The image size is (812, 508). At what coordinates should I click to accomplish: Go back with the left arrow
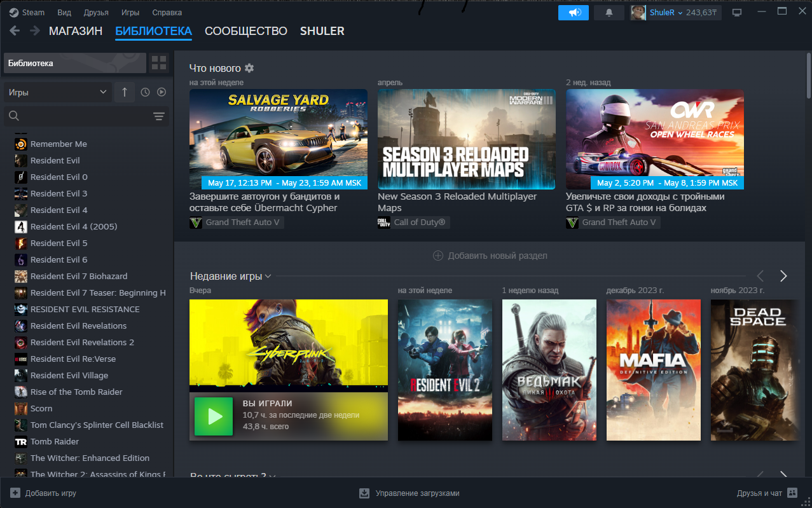(15, 31)
